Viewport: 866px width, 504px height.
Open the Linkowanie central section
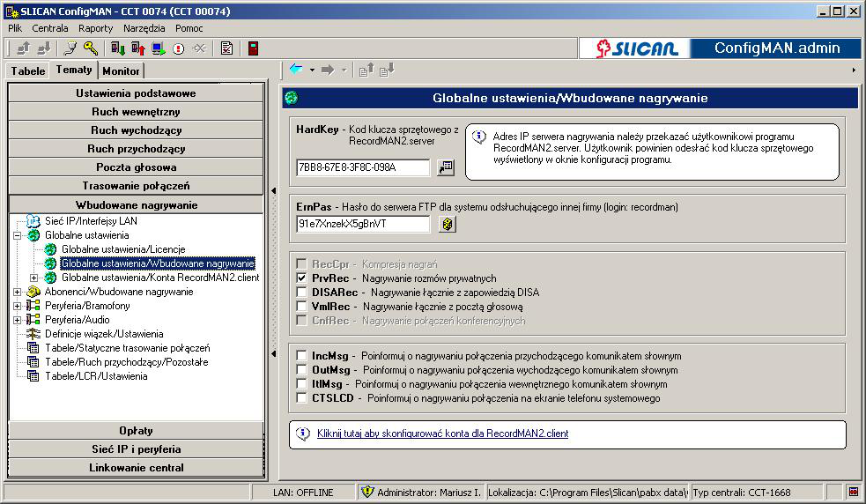click(x=136, y=468)
